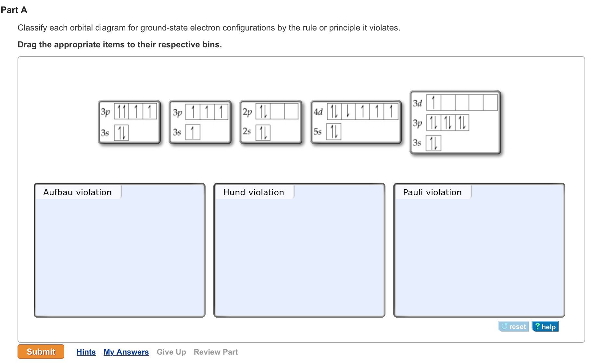Select the 2p/2s orbital diagram card
The height and width of the screenshot is (364, 591).
point(271,122)
